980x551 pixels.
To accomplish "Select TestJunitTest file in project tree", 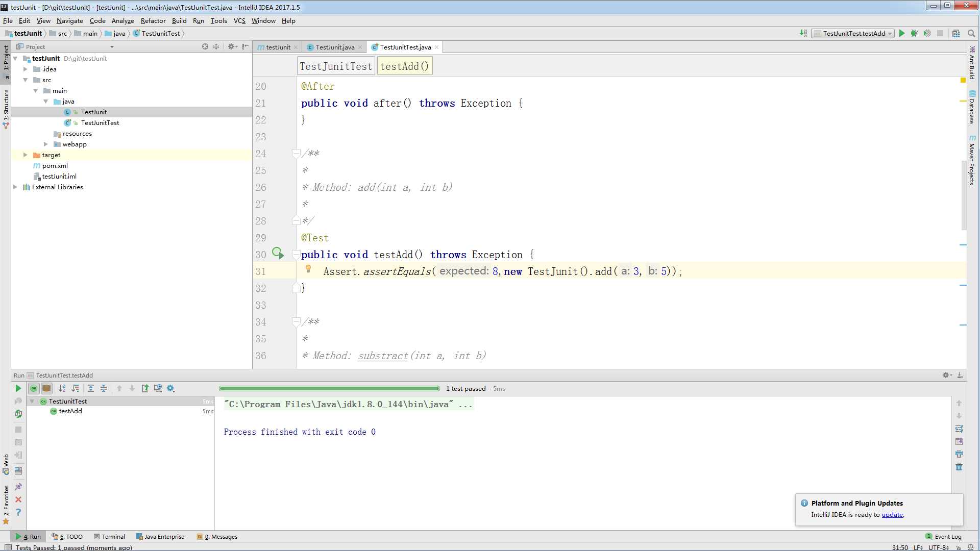I will coord(100,123).
